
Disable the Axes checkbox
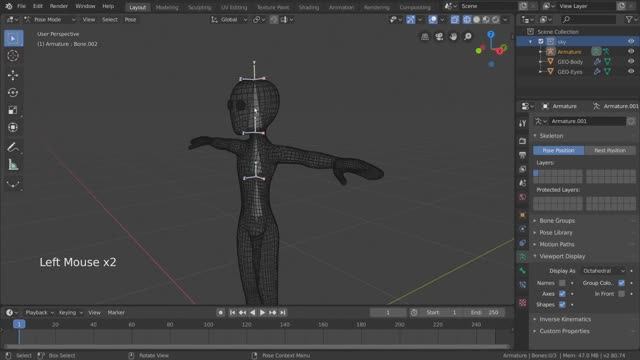(562, 294)
